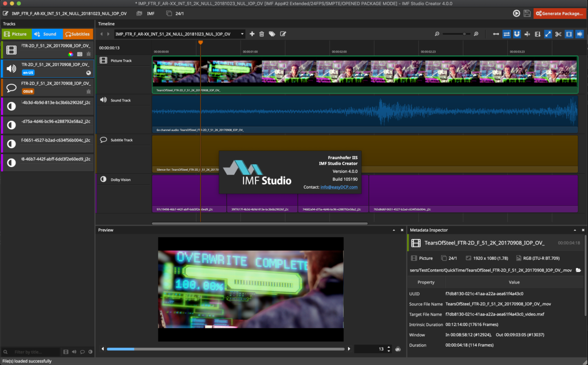Toggle the subtitle filter bubble icon at Tracks bottom

[x=82, y=352]
